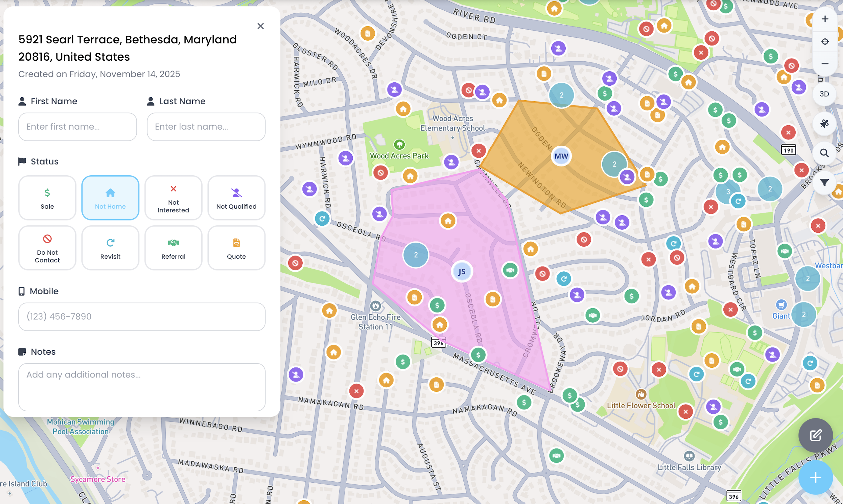This screenshot has height=504, width=843.
Task: Zoom out of the map
Action: coord(825,64)
